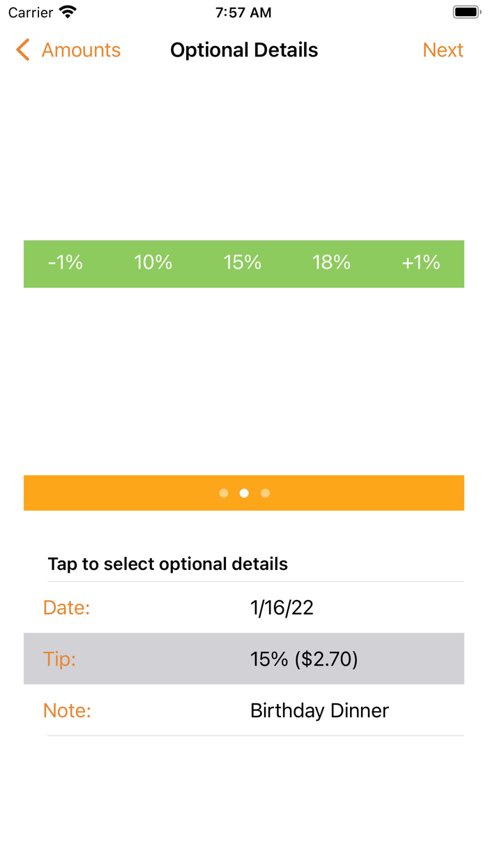Image resolution: width=488 pixels, height=868 pixels.
Task: Select the Note row label
Action: click(68, 711)
